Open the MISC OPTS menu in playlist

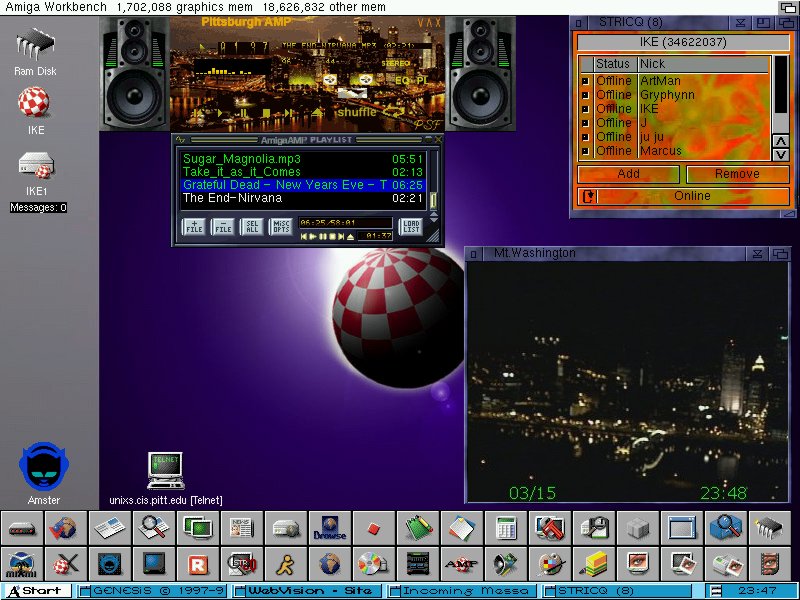pos(281,227)
